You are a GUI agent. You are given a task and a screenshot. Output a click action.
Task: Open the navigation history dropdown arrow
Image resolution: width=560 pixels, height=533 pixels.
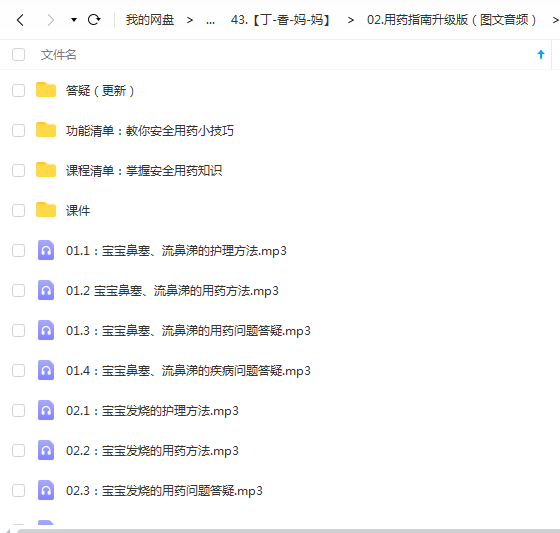[x=74, y=20]
